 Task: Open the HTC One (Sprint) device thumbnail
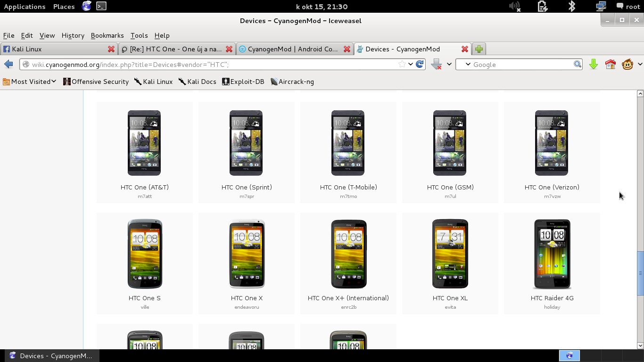coord(246,143)
